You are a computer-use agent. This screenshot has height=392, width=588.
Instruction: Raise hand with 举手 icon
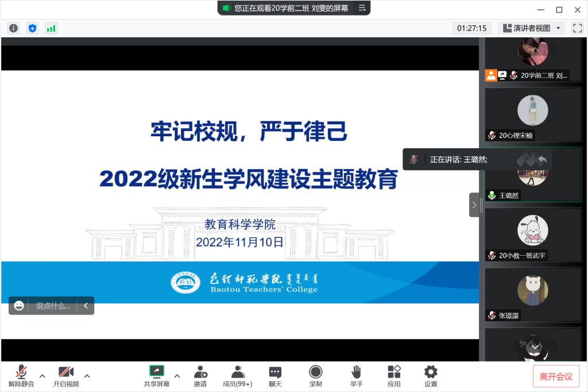coord(356,376)
